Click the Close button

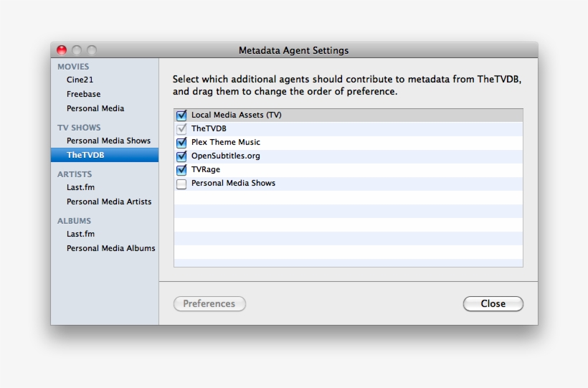493,304
